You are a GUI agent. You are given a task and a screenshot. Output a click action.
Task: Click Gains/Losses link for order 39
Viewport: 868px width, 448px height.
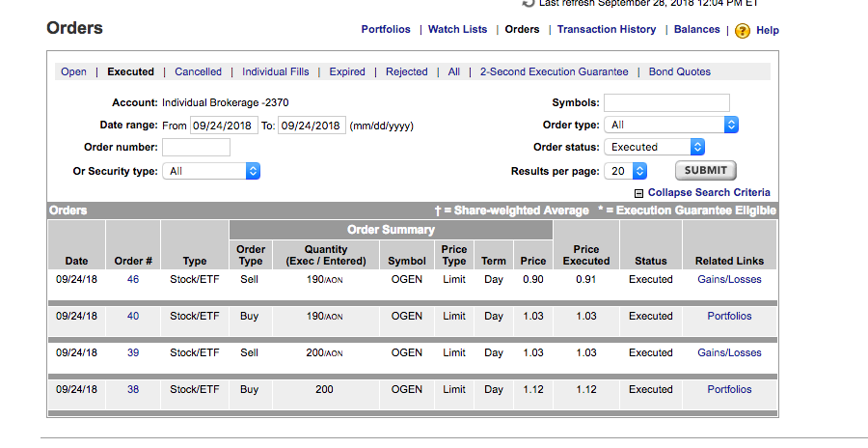point(729,353)
